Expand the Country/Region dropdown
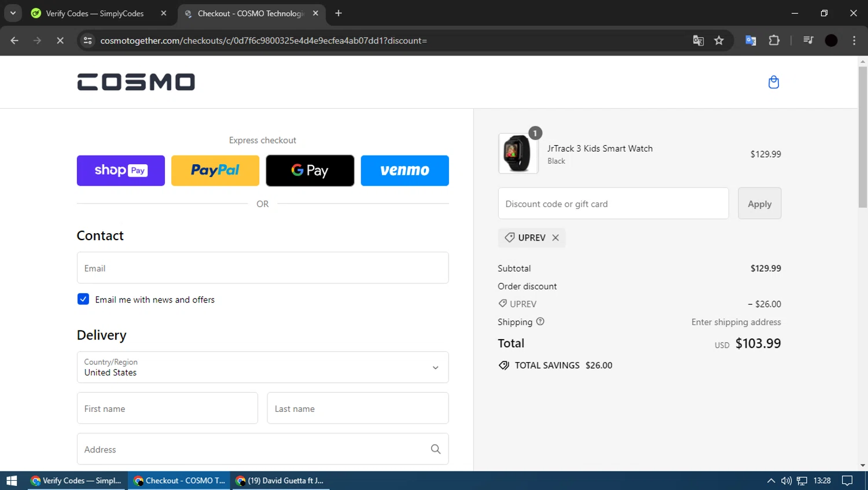Screen dimensions: 868x490 click(x=263, y=367)
